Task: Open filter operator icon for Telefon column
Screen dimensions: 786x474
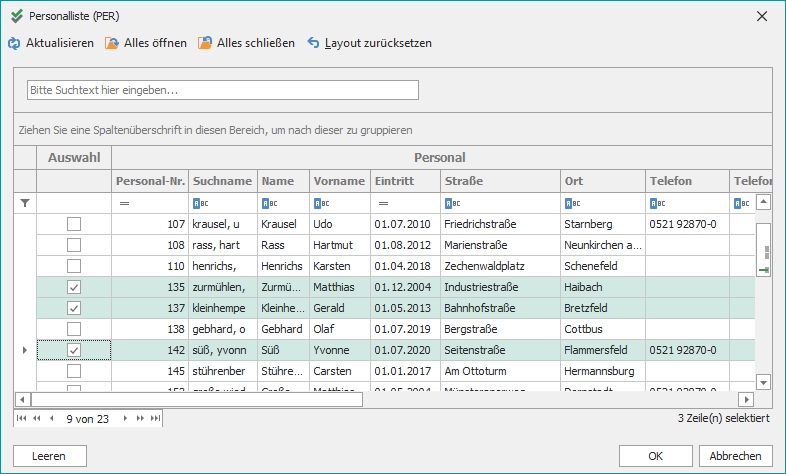Action: (658, 203)
